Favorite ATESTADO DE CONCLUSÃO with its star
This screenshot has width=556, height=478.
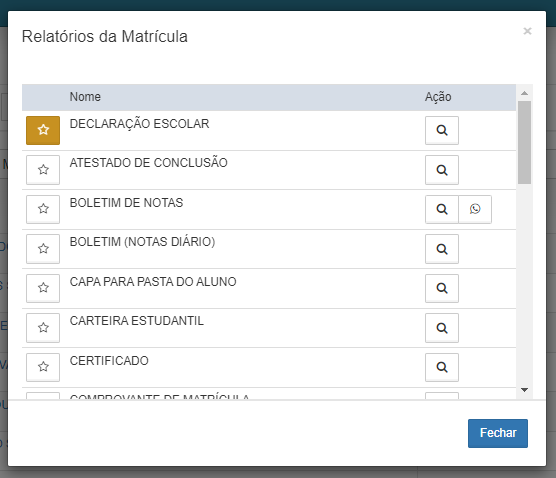coord(43,170)
